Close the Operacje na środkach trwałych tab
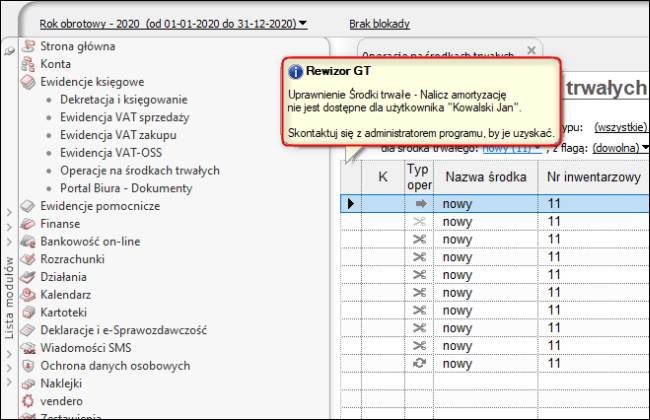 coord(531,50)
